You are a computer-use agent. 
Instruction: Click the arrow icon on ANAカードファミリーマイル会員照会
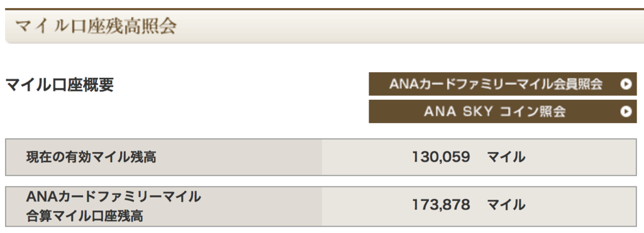(626, 84)
